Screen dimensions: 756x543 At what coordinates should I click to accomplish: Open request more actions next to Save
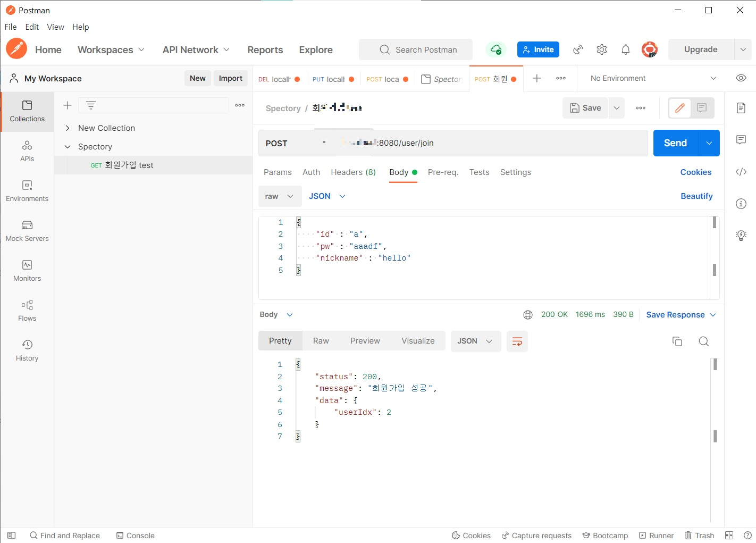(x=641, y=108)
